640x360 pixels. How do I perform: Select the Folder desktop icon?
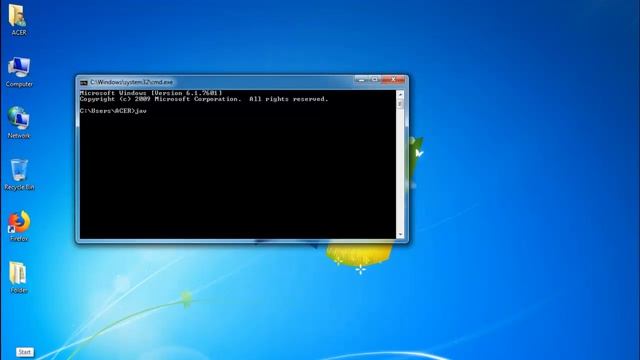click(x=18, y=277)
